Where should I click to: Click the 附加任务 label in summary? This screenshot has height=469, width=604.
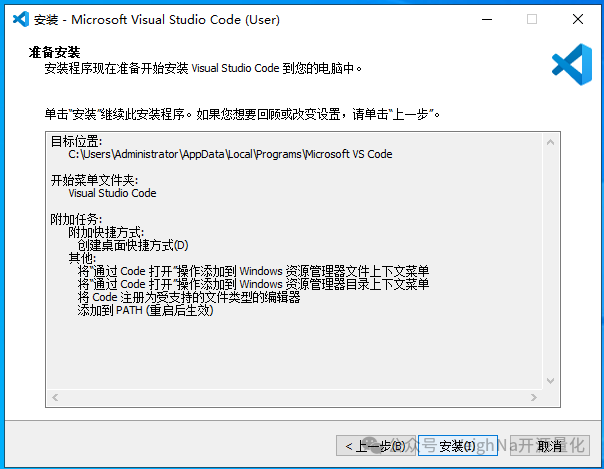(76, 219)
